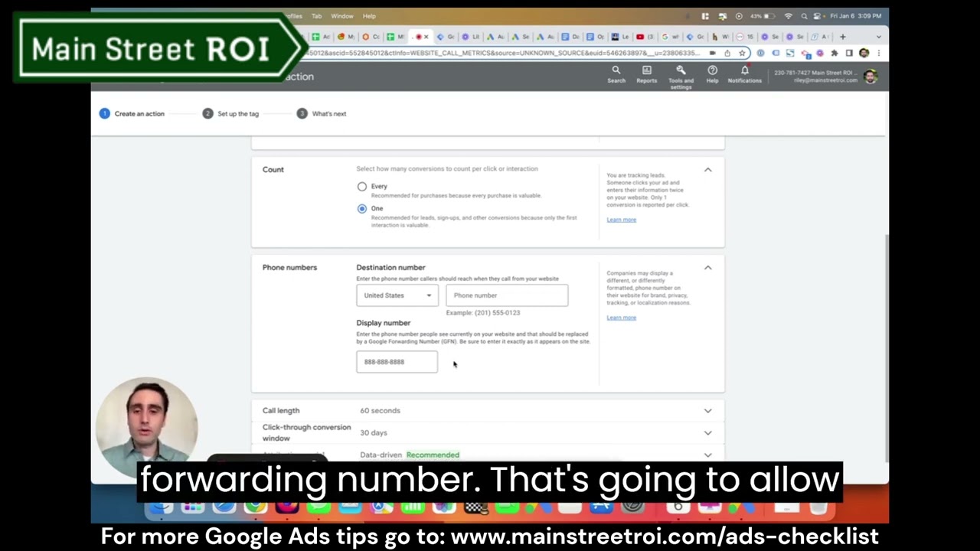The width and height of the screenshot is (980, 551).
Task: Go to step 1 Create an action
Action: tap(132, 113)
